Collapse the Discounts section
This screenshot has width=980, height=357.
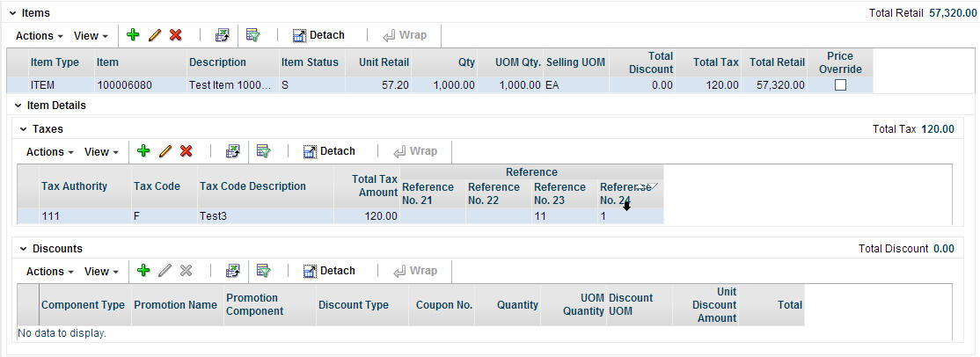pyautogui.click(x=24, y=249)
